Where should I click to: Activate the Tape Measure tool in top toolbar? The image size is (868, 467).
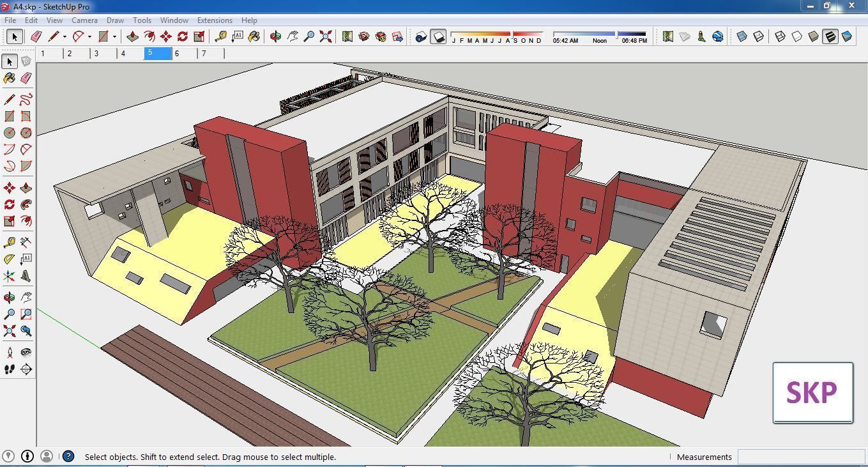pos(220,36)
